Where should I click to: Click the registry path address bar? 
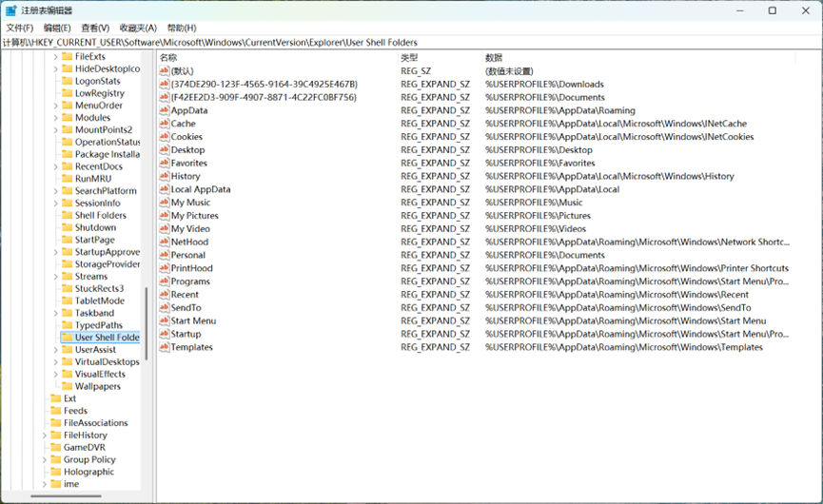[x=409, y=43]
